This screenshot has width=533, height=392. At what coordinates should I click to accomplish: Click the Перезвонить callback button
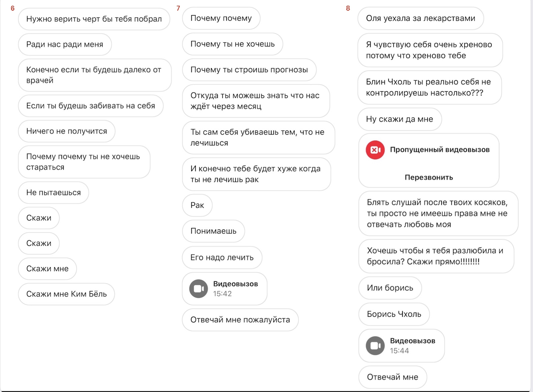coord(429,177)
